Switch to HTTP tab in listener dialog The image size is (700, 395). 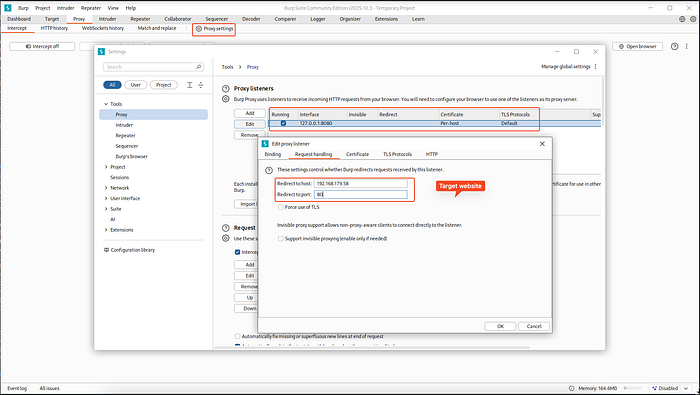(x=432, y=154)
